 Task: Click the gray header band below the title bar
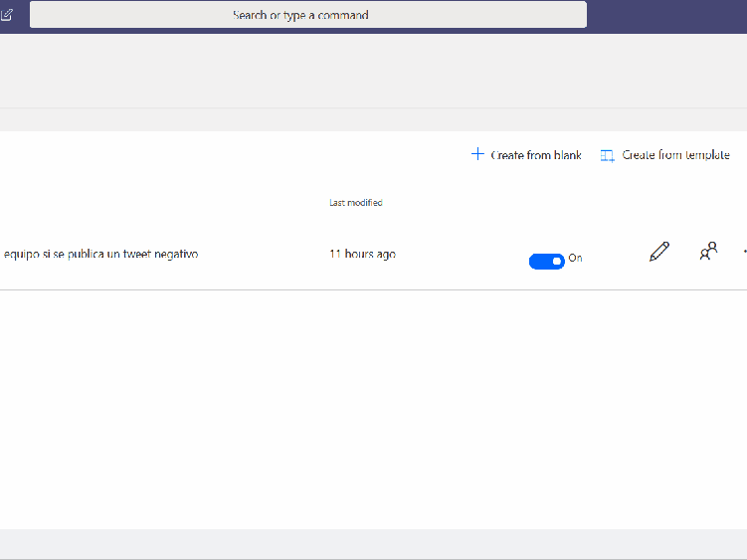click(x=373, y=70)
